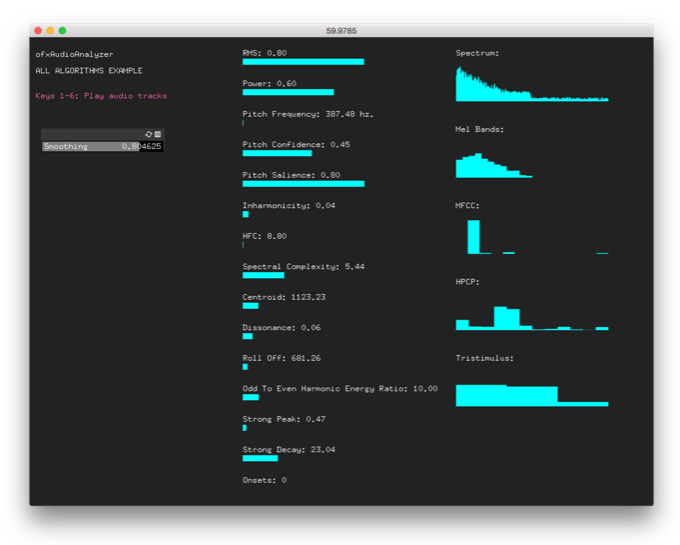680x545 pixels.
Task: Click the Pitch Confidence bar
Action: pyautogui.click(x=277, y=153)
